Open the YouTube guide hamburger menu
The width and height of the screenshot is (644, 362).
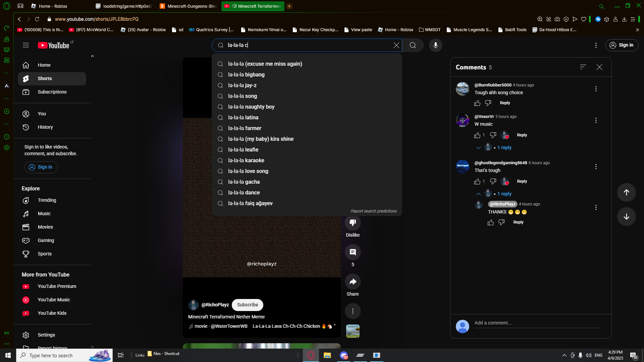[x=26, y=45]
